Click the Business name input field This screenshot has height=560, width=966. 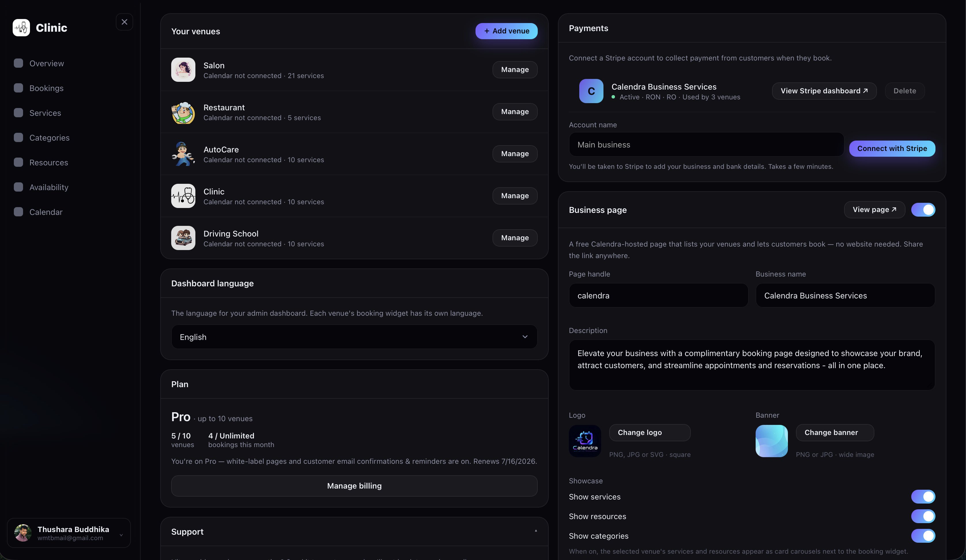point(845,296)
